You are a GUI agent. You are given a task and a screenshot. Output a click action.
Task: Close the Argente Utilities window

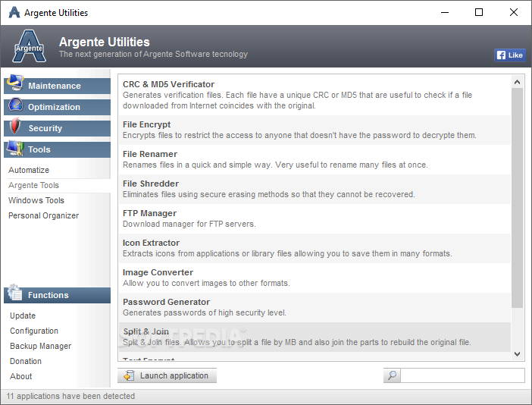click(x=513, y=13)
